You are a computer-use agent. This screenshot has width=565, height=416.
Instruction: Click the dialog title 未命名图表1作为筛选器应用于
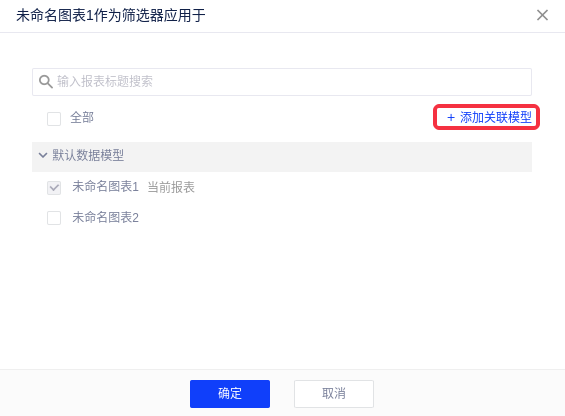pyautogui.click(x=111, y=16)
